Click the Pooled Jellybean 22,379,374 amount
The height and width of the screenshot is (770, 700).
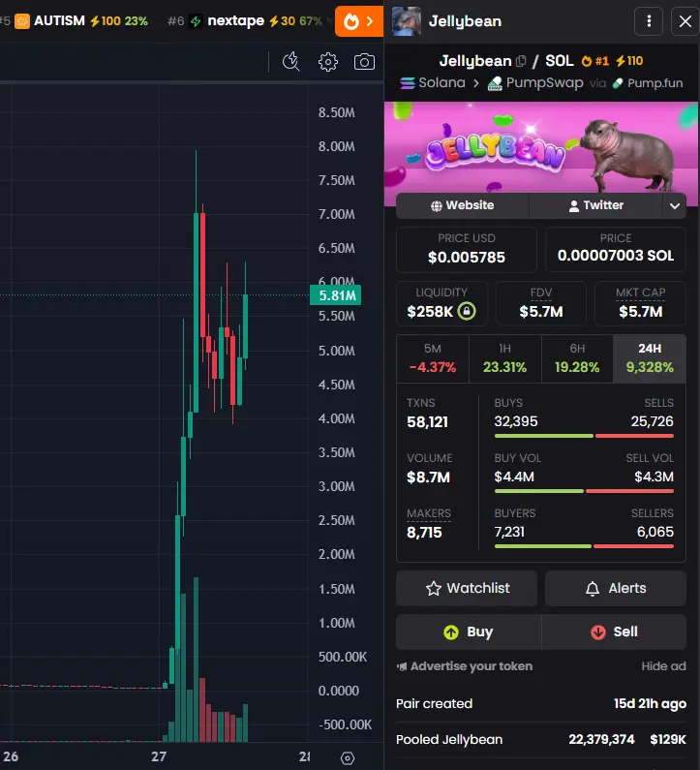[601, 740]
